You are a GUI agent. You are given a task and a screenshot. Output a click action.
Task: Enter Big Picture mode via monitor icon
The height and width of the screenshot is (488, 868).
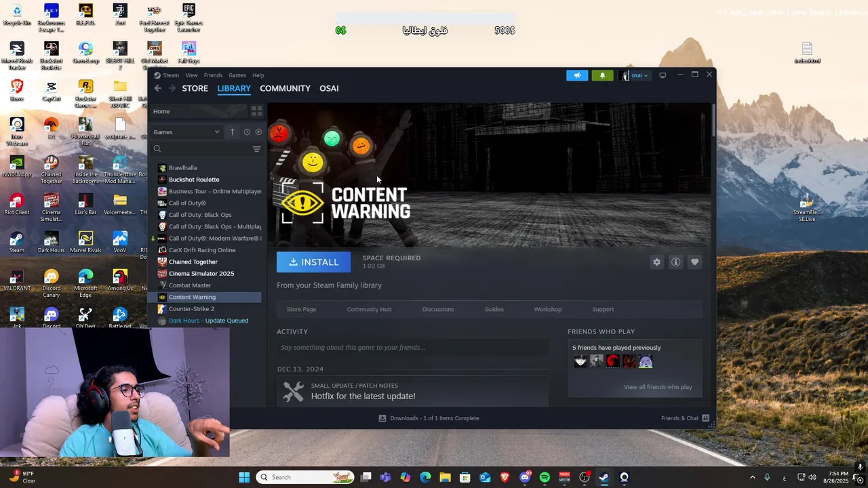(x=663, y=75)
